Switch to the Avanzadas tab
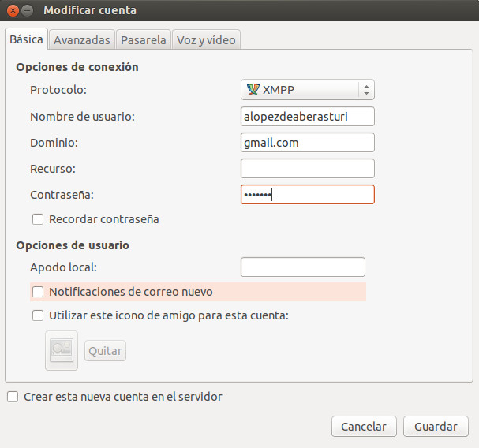 pos(82,39)
